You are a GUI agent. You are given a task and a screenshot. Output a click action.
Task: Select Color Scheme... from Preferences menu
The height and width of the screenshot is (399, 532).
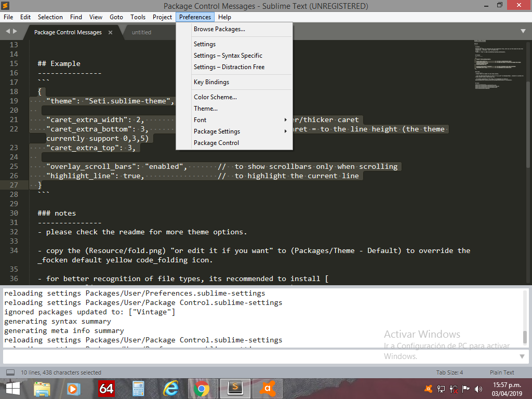[x=215, y=97]
